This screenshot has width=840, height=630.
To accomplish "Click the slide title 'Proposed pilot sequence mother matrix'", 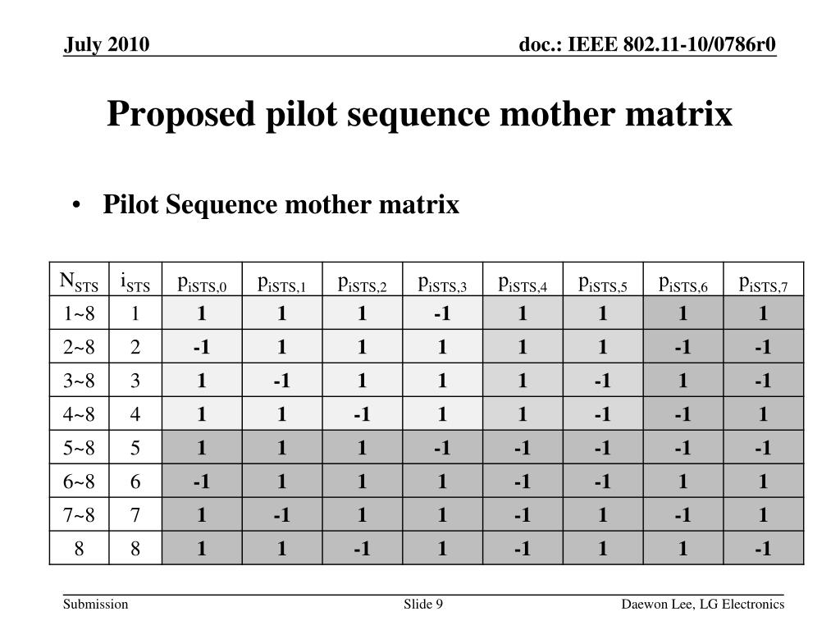I will click(x=419, y=114).
